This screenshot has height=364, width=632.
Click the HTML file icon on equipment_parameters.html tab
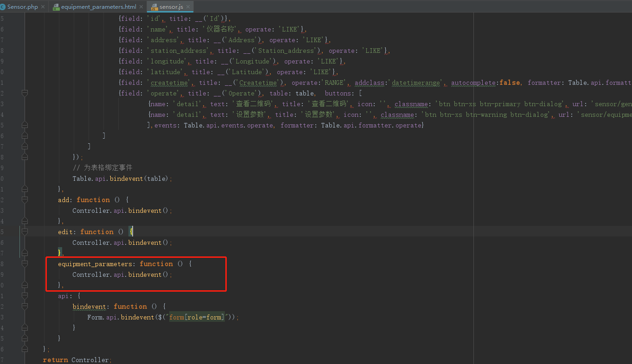tap(56, 7)
